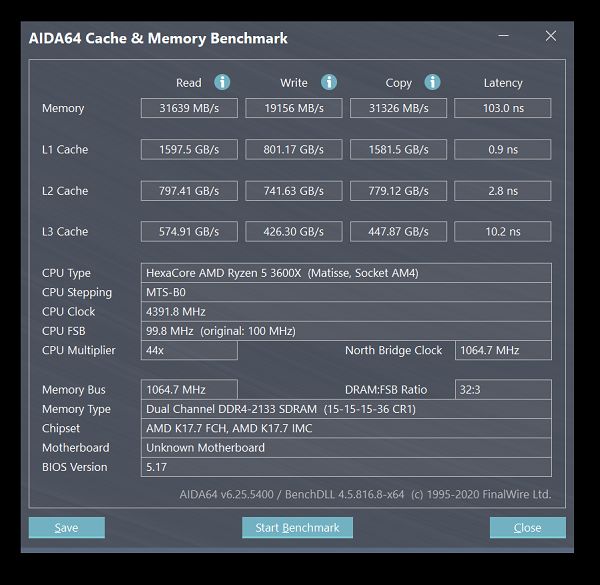This screenshot has width=600, height=585.
Task: Click L1 Cache Latency value 0.9 ns
Action: tap(503, 149)
